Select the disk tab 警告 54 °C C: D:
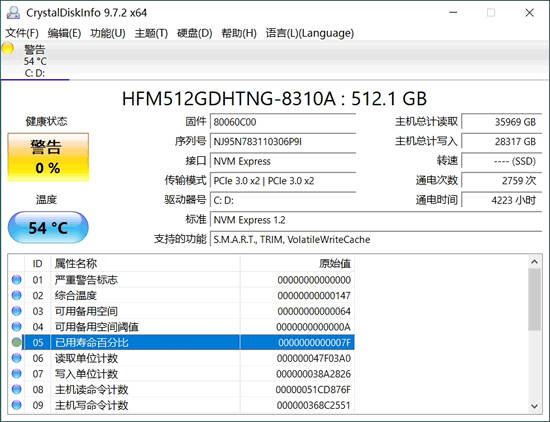550x422 pixels. coord(35,61)
